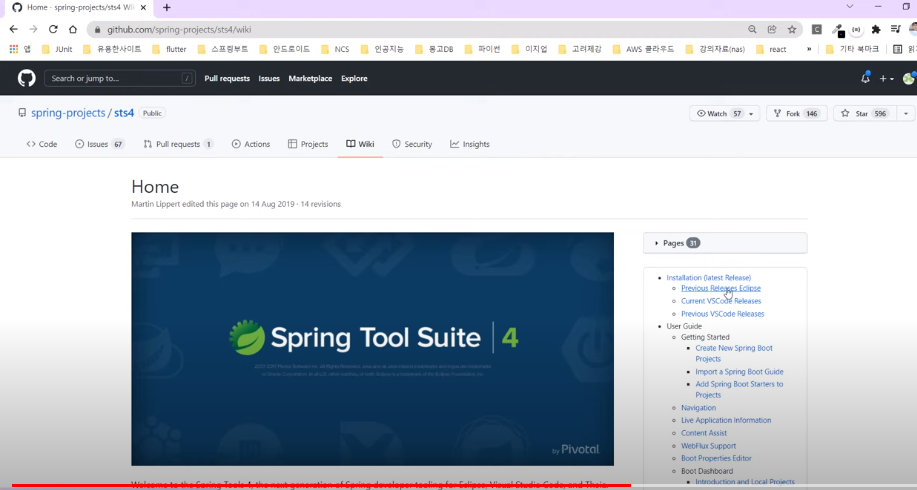Open Previous VSCode Releases link
The width and height of the screenshot is (917, 490).
click(722, 314)
